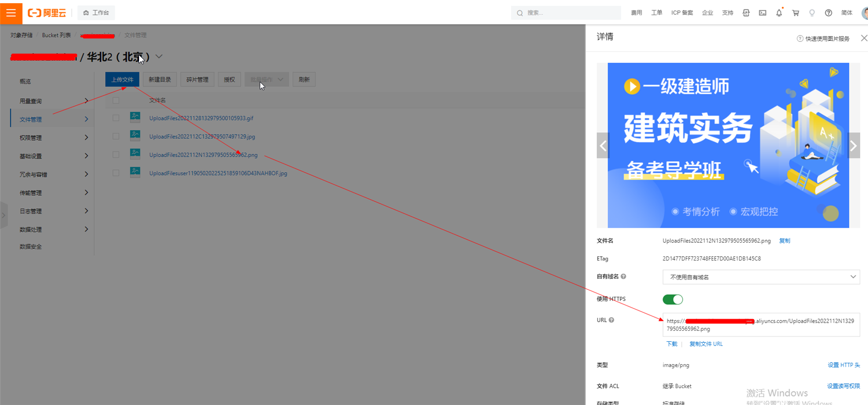Viewport: 868px width, 405px height.
Task: Open notifications bell icon
Action: point(779,13)
